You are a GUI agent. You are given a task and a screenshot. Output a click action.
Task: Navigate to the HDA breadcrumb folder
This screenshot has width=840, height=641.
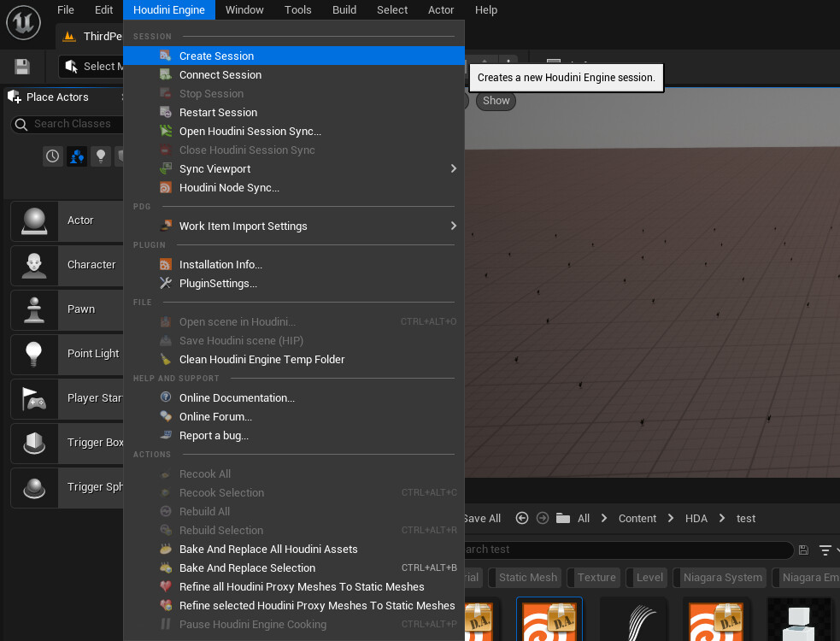click(696, 519)
